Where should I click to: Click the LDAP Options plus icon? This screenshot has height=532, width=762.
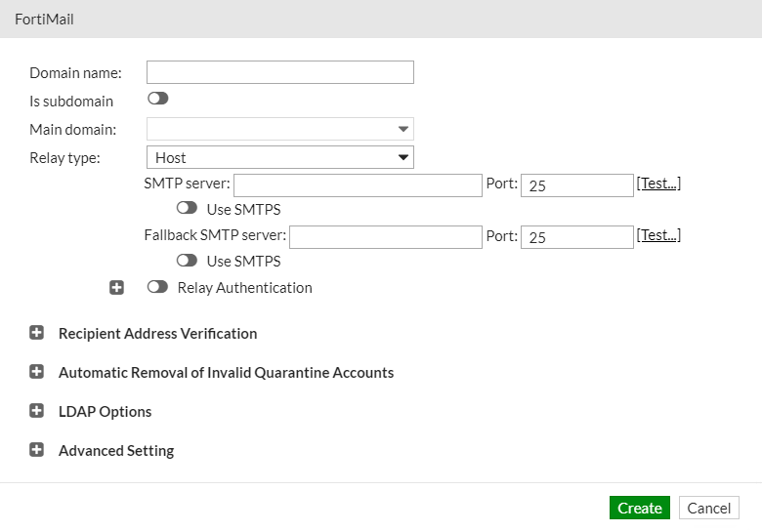click(x=37, y=411)
